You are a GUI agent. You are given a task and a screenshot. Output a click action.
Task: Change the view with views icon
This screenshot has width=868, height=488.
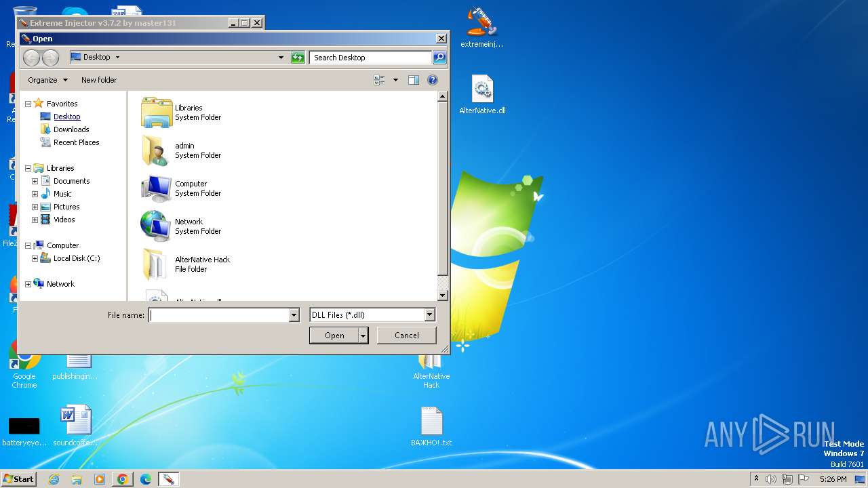click(380, 80)
